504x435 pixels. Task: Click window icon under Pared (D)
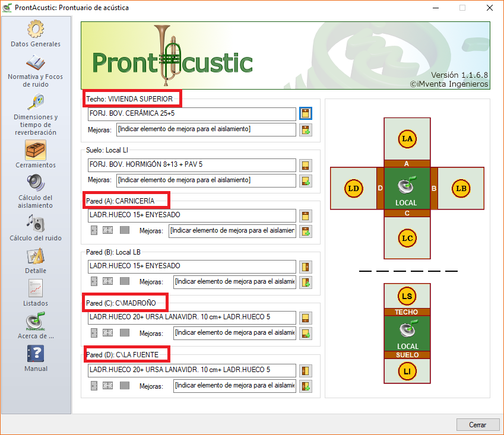107,385
